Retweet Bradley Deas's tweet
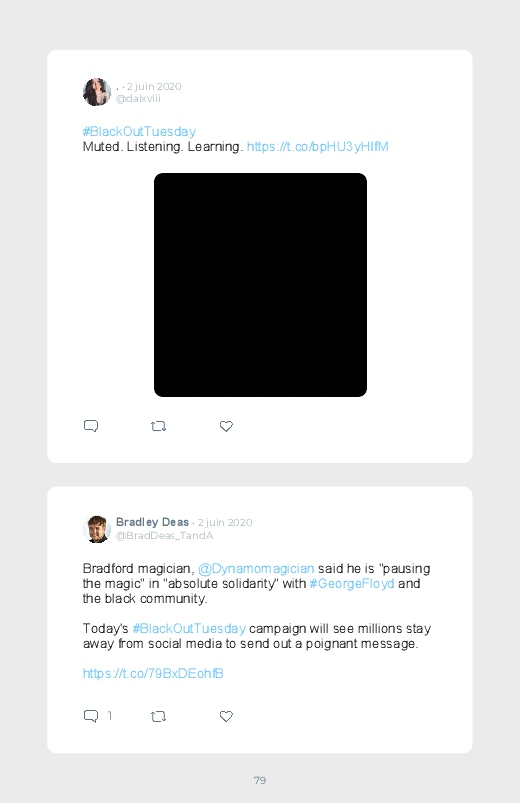This screenshot has width=520, height=803. 158,716
